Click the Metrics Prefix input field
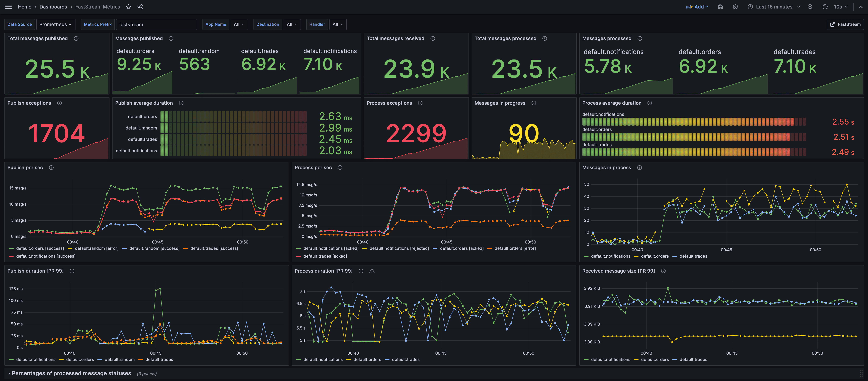Image resolution: width=868 pixels, height=381 pixels. click(156, 24)
